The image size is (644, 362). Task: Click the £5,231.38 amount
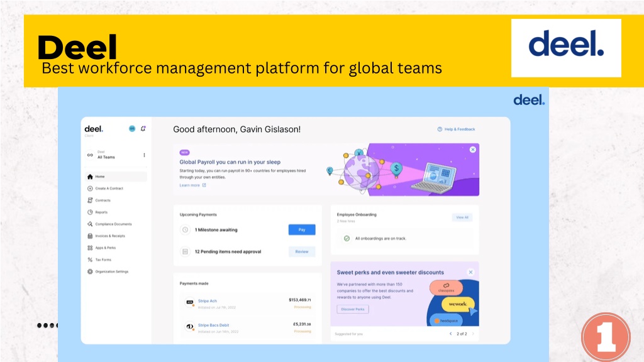tap(302, 324)
